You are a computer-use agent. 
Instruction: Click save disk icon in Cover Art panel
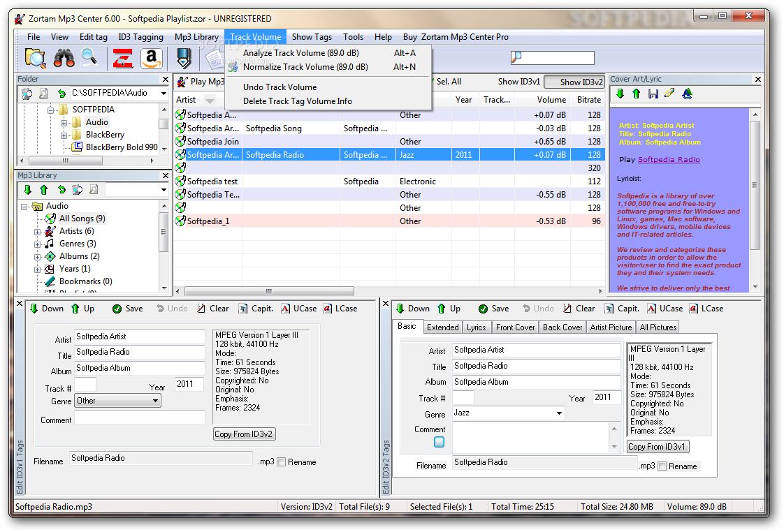[653, 94]
